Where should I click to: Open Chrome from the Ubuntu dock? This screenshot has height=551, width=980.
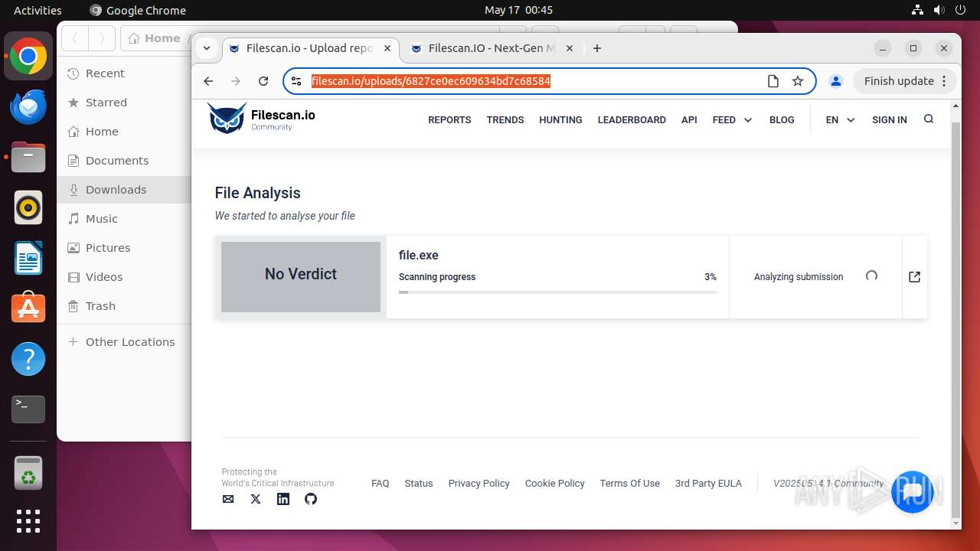[x=28, y=57]
